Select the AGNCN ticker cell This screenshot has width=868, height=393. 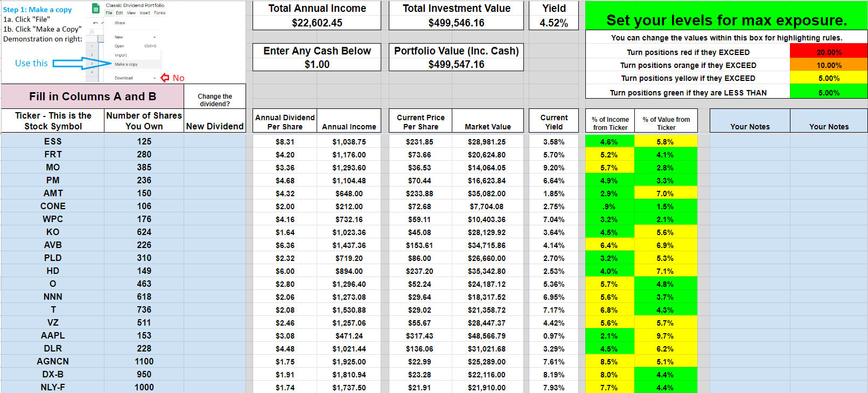pyautogui.click(x=53, y=361)
